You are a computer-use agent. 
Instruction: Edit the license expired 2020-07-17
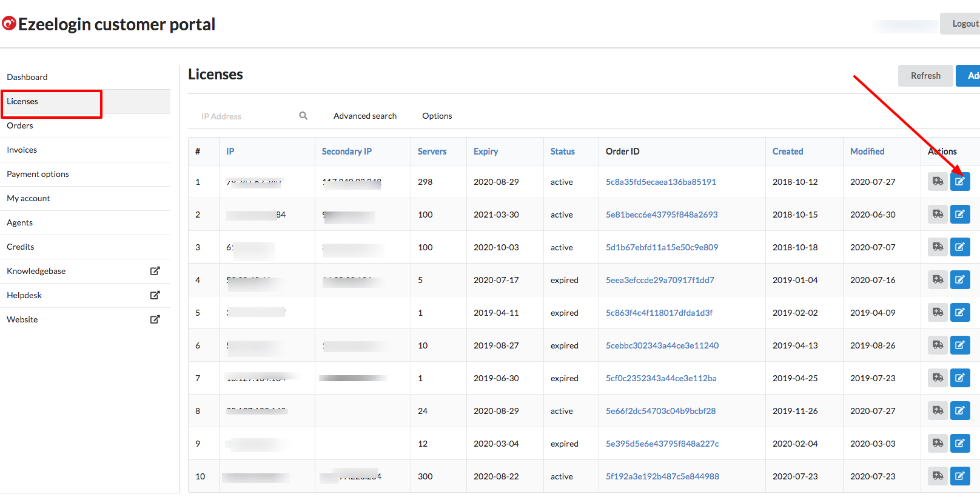tap(960, 279)
